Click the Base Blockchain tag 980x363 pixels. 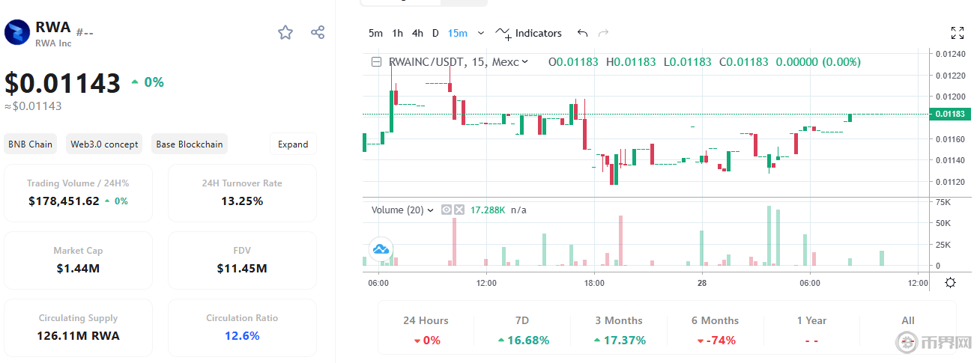(x=190, y=144)
